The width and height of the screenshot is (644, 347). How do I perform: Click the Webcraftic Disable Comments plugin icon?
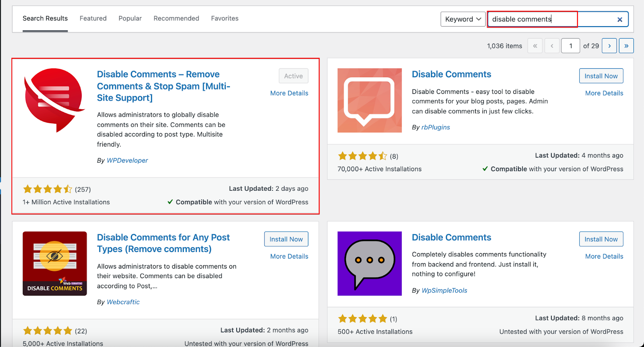click(55, 263)
